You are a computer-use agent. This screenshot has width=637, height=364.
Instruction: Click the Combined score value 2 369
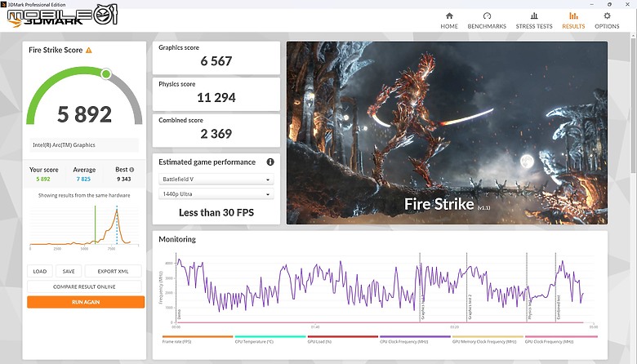tap(216, 134)
